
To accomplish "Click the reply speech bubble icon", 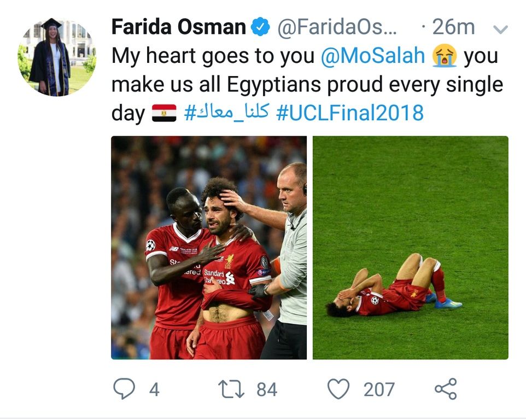I will click(124, 389).
